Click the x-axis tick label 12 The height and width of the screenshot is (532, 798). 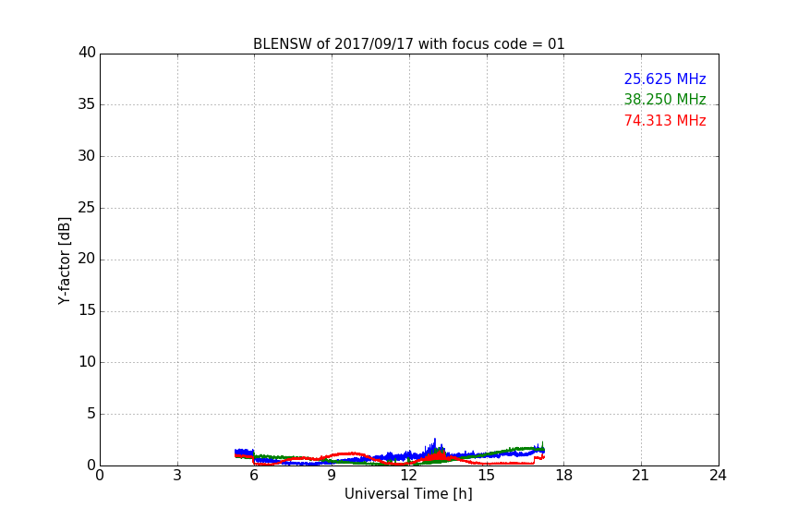(409, 476)
